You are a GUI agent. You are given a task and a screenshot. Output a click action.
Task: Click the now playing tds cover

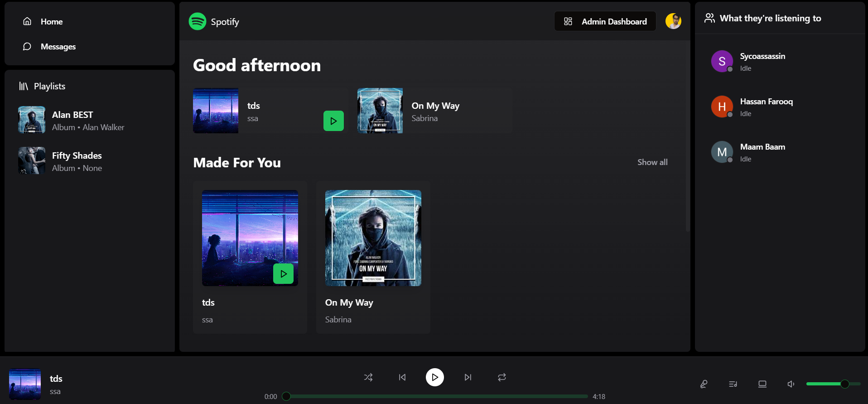tap(25, 384)
